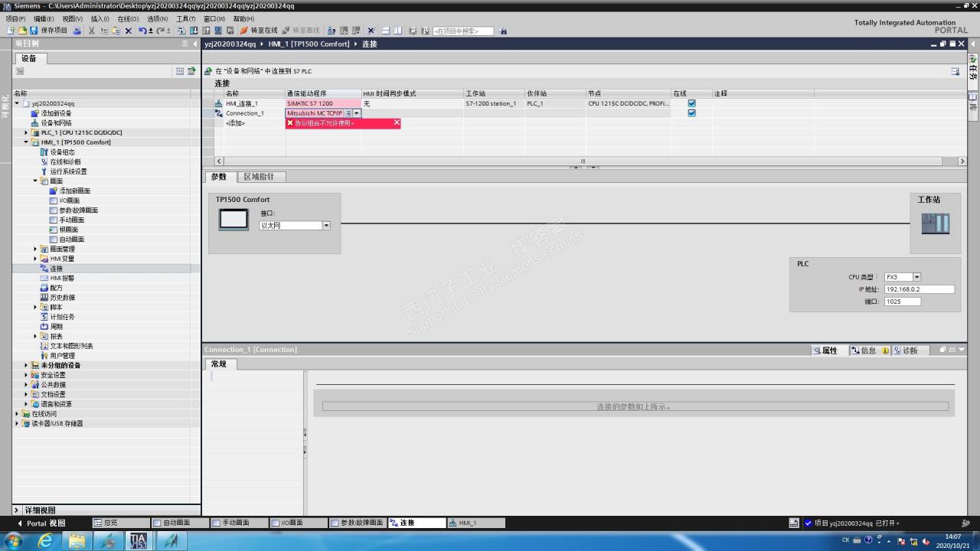
Task: Collapse HMI_1 [TP1500 Comfort] node
Action: coord(26,142)
